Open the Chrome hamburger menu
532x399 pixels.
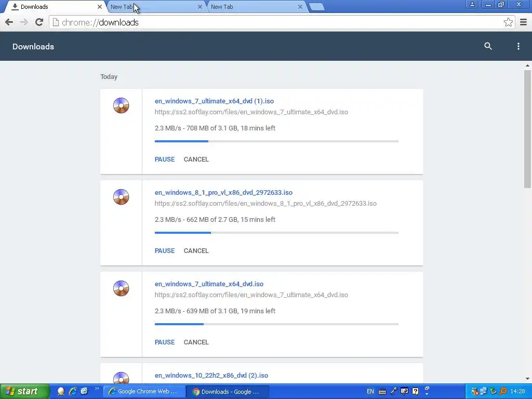click(x=523, y=22)
